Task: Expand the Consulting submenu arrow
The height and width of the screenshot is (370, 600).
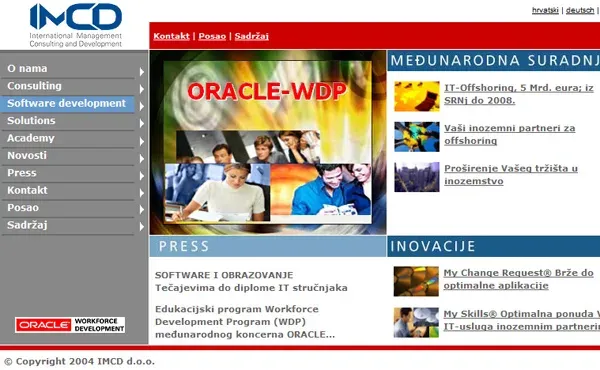Action: click(x=142, y=89)
